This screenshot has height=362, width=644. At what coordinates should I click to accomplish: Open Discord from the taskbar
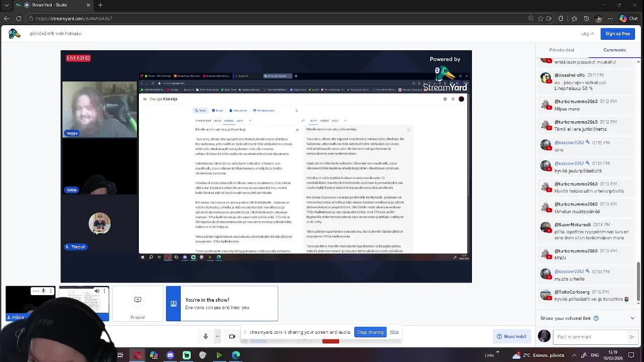[170, 355]
